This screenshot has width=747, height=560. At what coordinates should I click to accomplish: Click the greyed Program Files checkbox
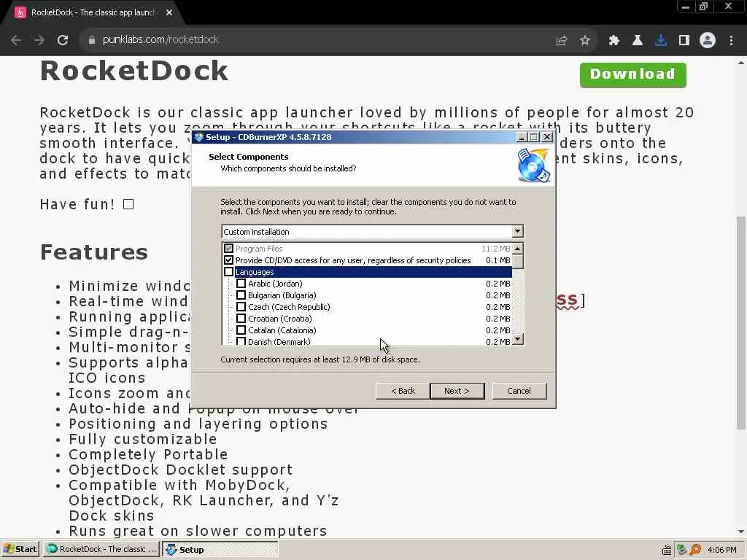pos(228,249)
